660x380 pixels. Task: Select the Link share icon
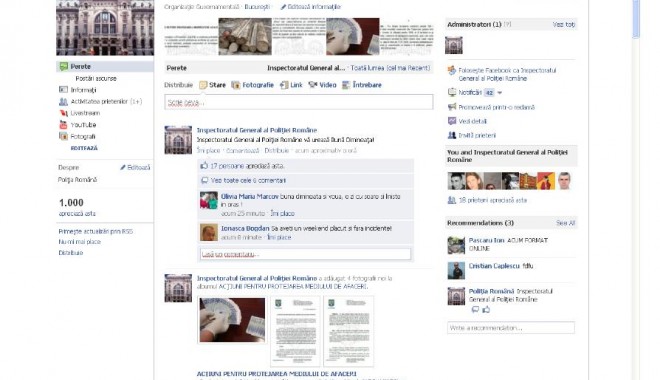(284, 85)
